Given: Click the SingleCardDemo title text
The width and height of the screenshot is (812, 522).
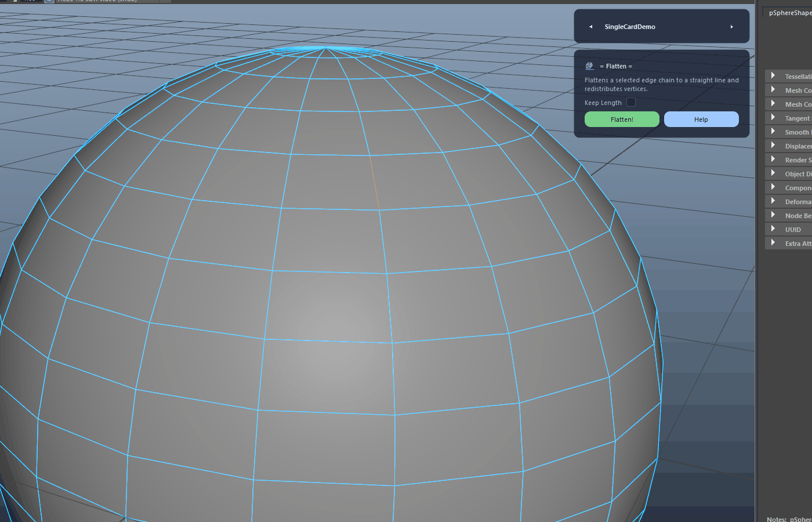Looking at the screenshot, I should point(630,27).
